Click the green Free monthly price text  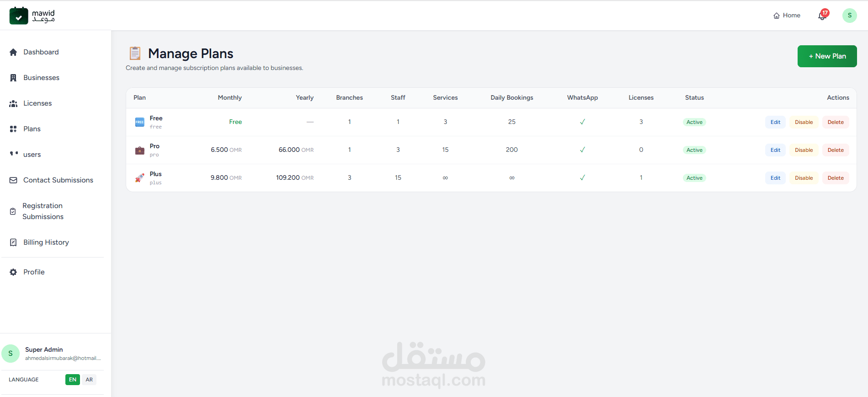[x=235, y=122]
